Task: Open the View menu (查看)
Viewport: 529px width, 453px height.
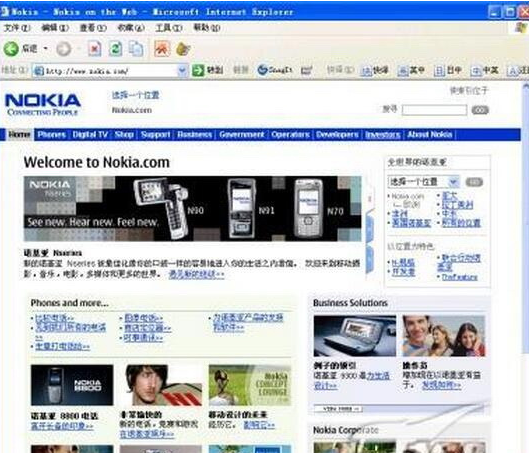Action: [x=93, y=28]
